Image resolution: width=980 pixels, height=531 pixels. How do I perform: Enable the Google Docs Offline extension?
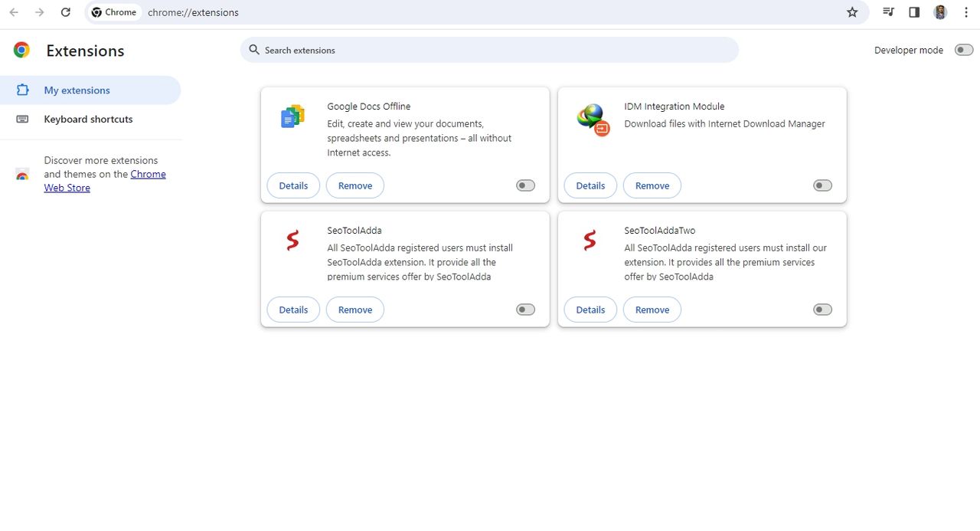tap(525, 185)
